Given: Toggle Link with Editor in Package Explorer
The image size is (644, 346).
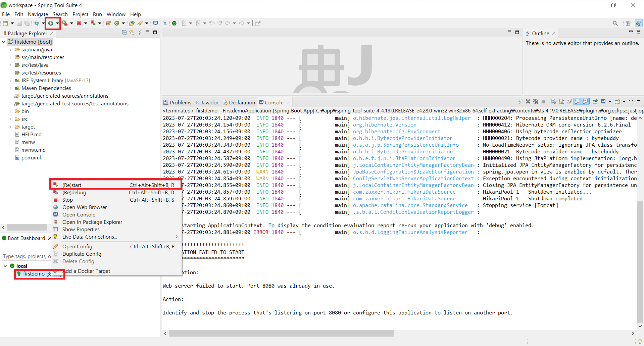Looking at the screenshot, I should click(x=132, y=33).
